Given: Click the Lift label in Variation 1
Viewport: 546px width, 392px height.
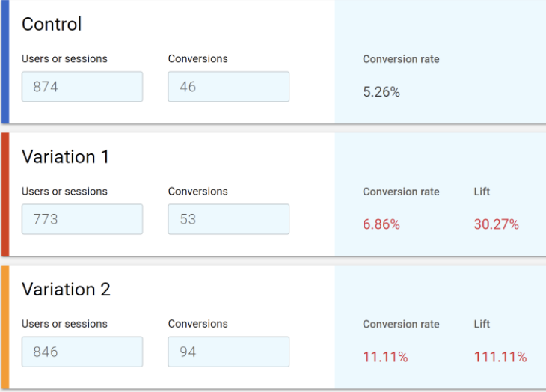Looking at the screenshot, I should [x=482, y=192].
